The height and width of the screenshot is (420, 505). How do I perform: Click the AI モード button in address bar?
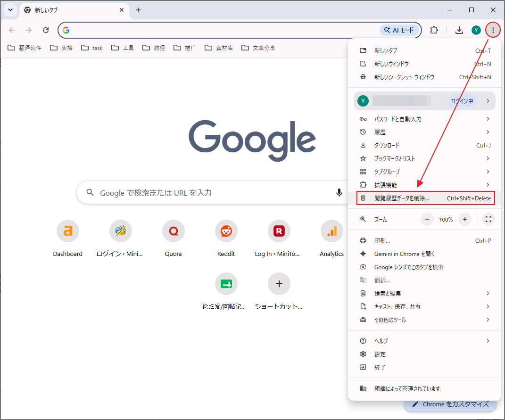pos(399,30)
